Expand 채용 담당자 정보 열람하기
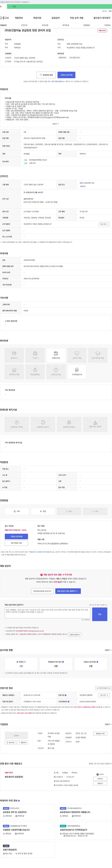 click(68, 591)
